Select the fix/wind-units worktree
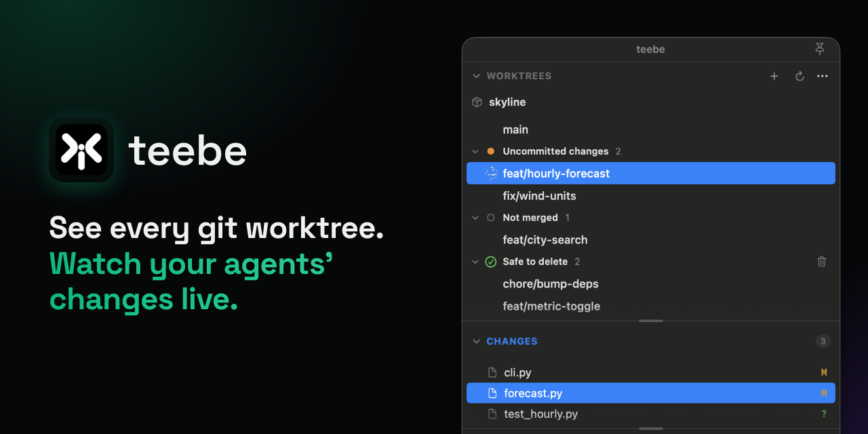868x434 pixels. point(651,196)
